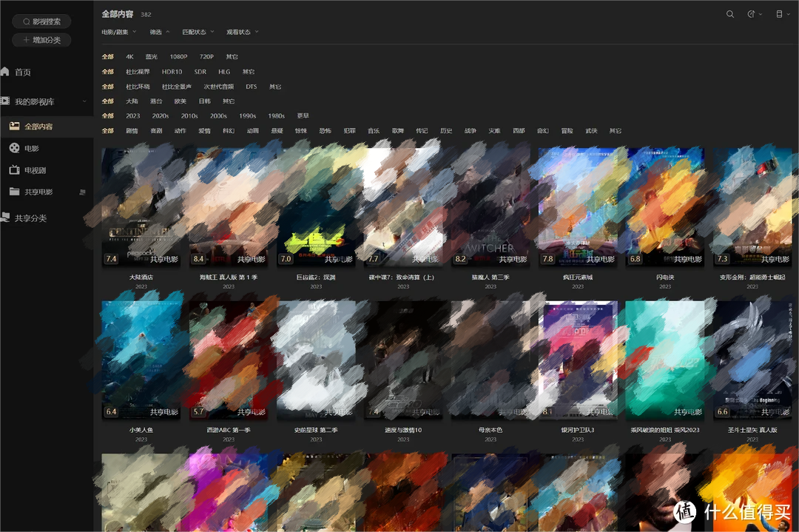Click the 影视搜索 search field
Screen dimensions: 799x532
click(x=41, y=21)
